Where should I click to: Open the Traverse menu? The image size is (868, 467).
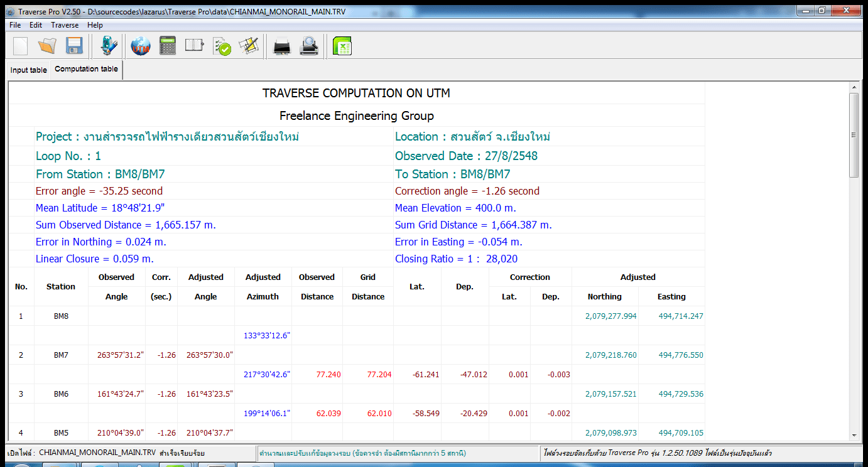(x=65, y=25)
